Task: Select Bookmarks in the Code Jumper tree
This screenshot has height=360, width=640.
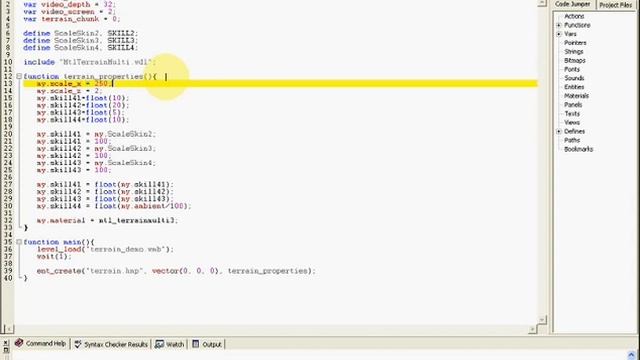Action: (x=578, y=149)
